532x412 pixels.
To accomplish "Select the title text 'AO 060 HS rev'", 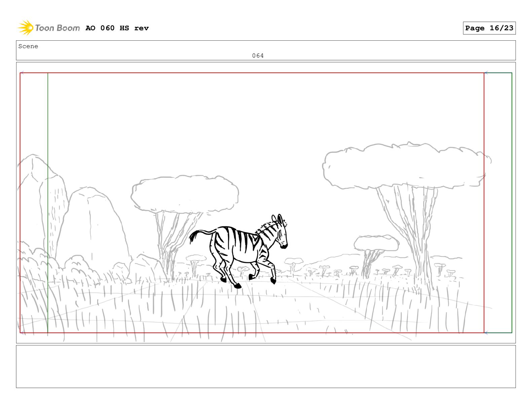I will [117, 28].
